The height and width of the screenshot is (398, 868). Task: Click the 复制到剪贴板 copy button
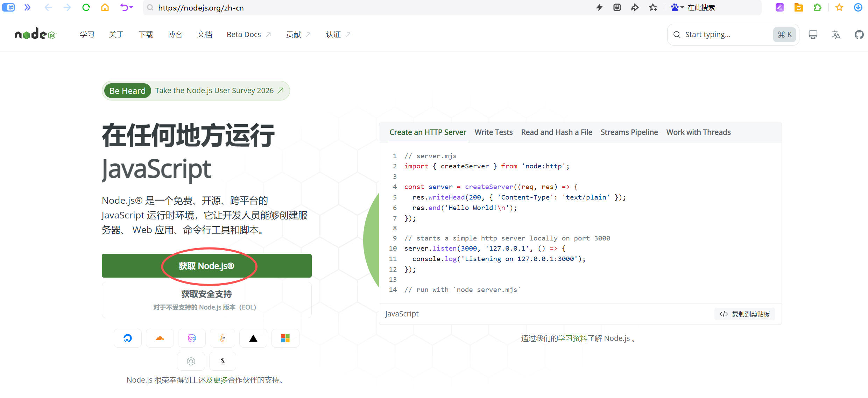(x=745, y=314)
